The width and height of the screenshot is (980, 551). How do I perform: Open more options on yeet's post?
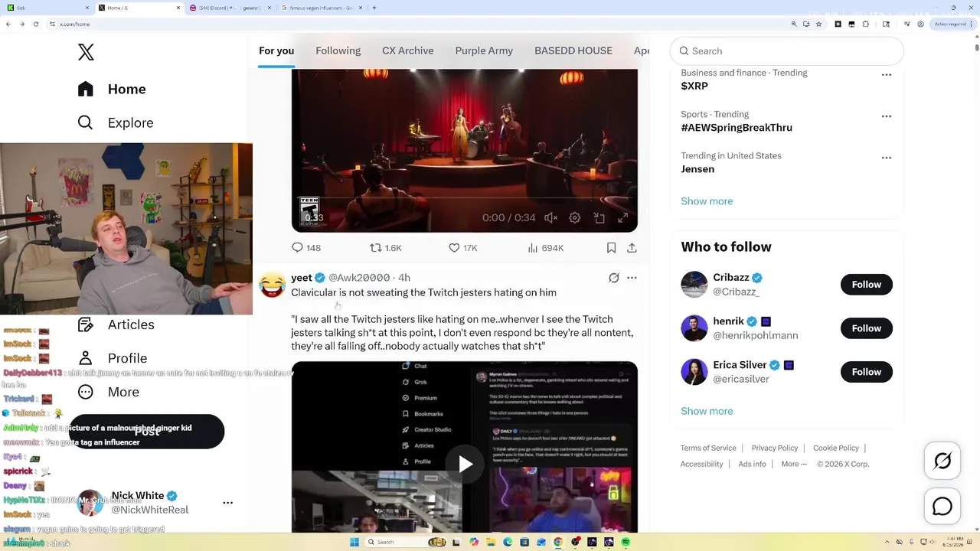coord(632,278)
